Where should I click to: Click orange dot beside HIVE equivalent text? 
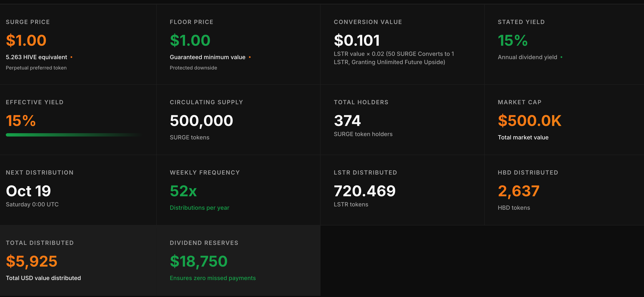[72, 57]
